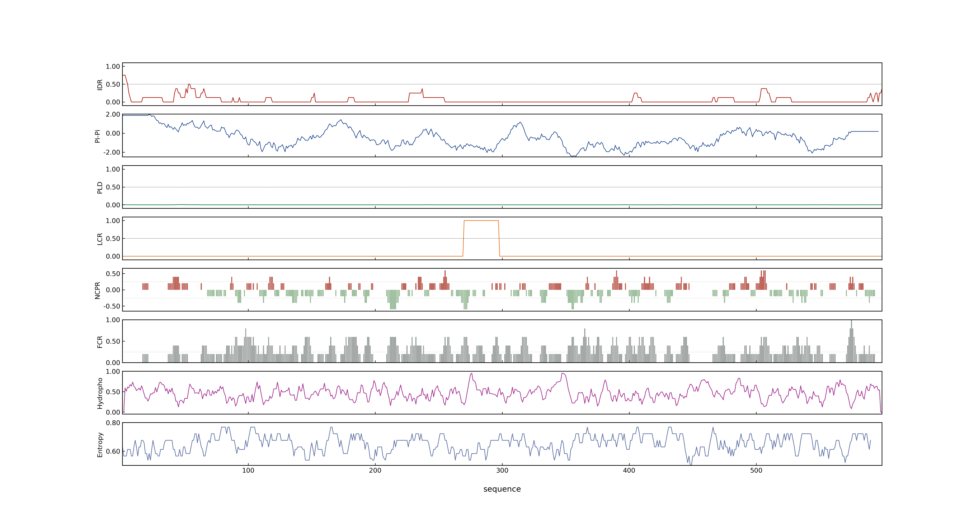The image size is (980, 523).
Task: Click the 500 x-axis tick label
Action: (x=756, y=470)
